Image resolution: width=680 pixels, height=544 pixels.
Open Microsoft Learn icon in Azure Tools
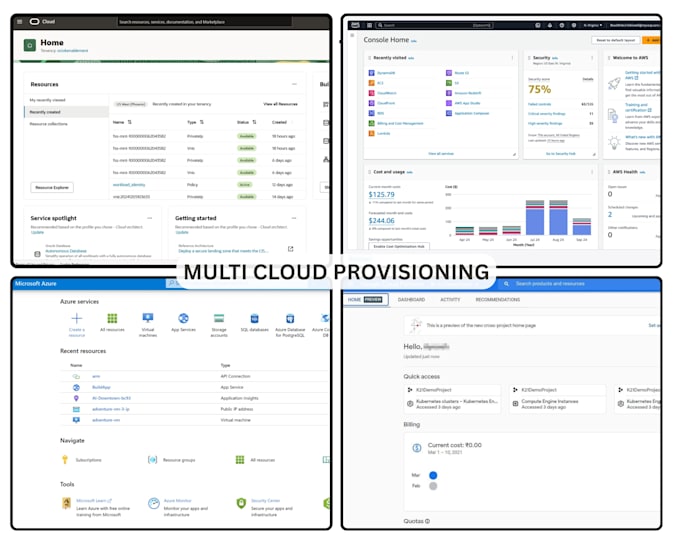[x=66, y=503]
